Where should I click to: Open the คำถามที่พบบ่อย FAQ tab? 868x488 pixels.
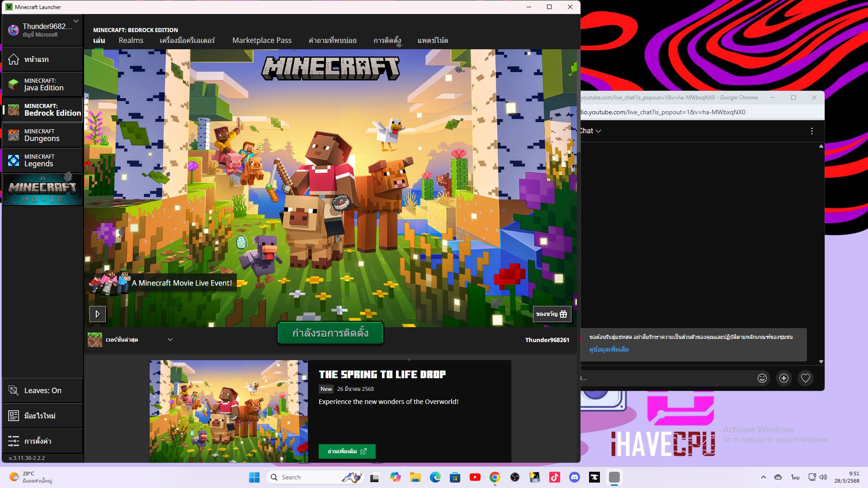[x=332, y=40]
